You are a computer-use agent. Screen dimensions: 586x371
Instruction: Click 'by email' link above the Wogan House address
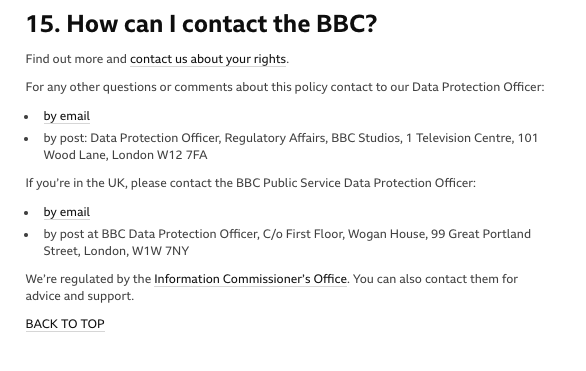point(67,212)
